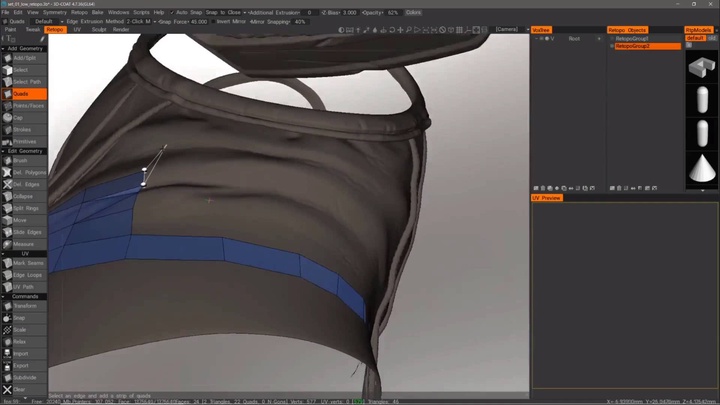Viewport: 720px width, 405px height.
Task: Choose the Strokes retopo tool
Action: point(24,129)
